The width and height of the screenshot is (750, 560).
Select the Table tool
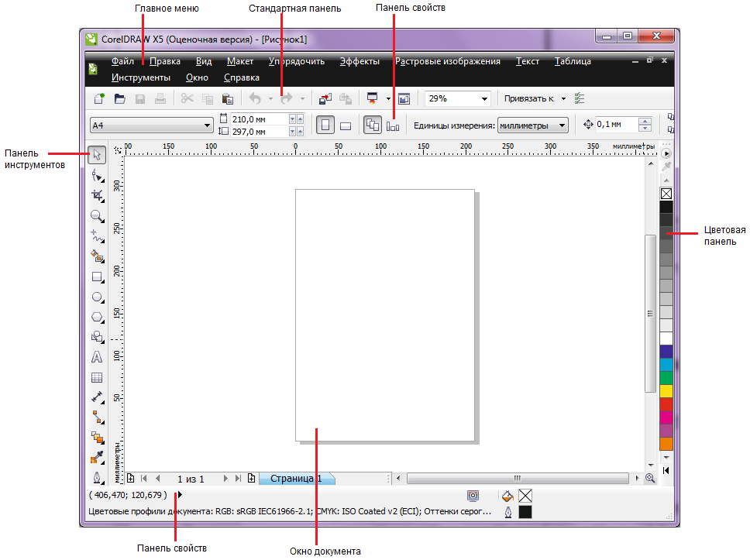[97, 377]
